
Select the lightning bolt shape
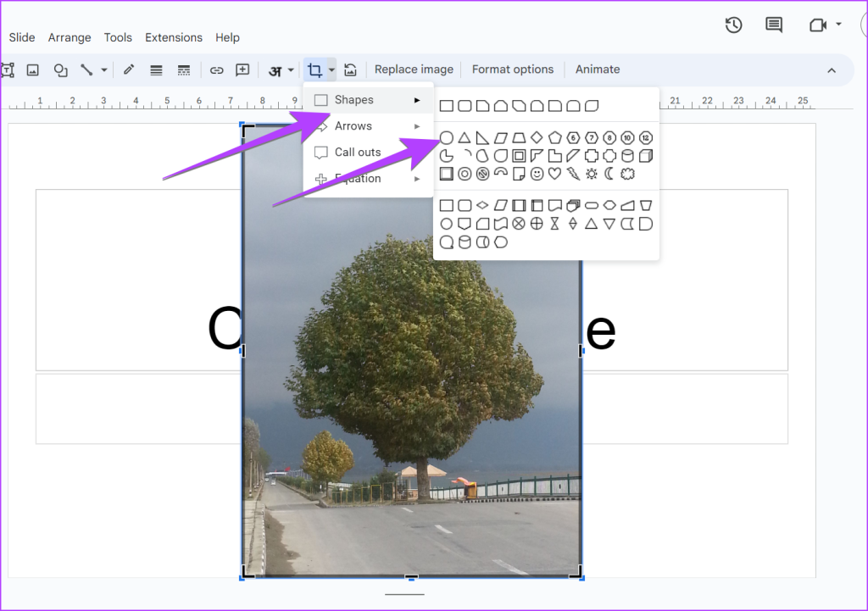point(573,174)
